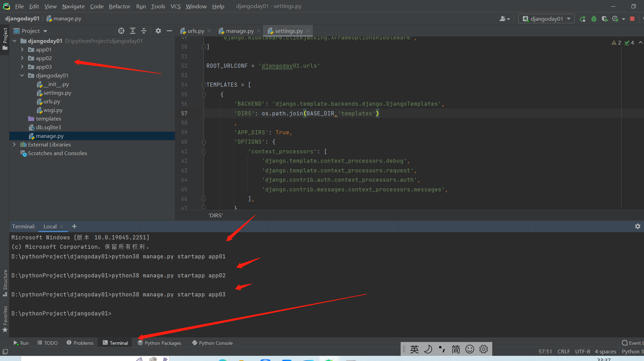644x361 pixels.
Task: Select db.sqlite3 file in Project tree
Action: pyautogui.click(x=48, y=127)
